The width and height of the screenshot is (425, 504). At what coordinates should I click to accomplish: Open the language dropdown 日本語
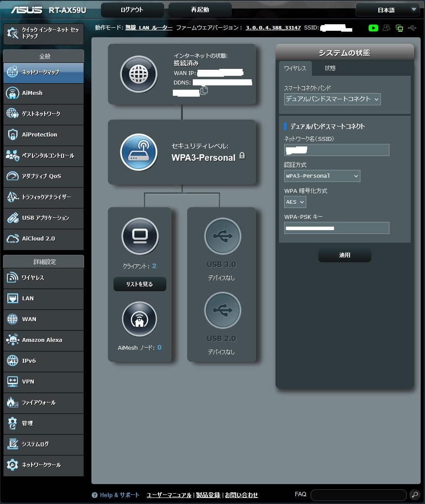[387, 10]
